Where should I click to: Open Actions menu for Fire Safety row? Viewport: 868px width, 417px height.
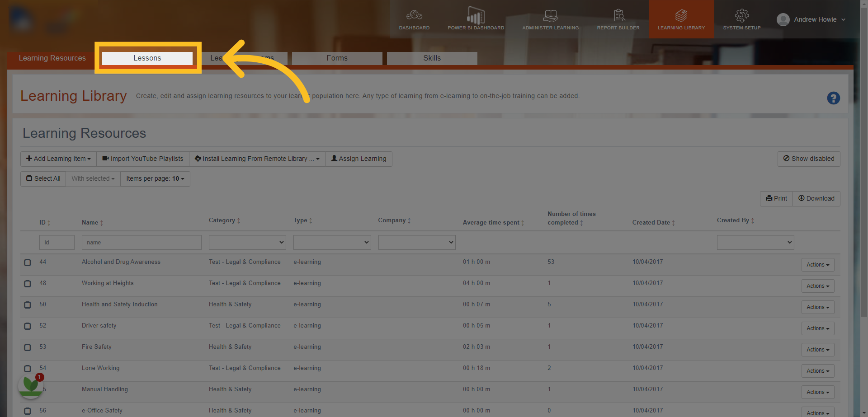tap(817, 350)
